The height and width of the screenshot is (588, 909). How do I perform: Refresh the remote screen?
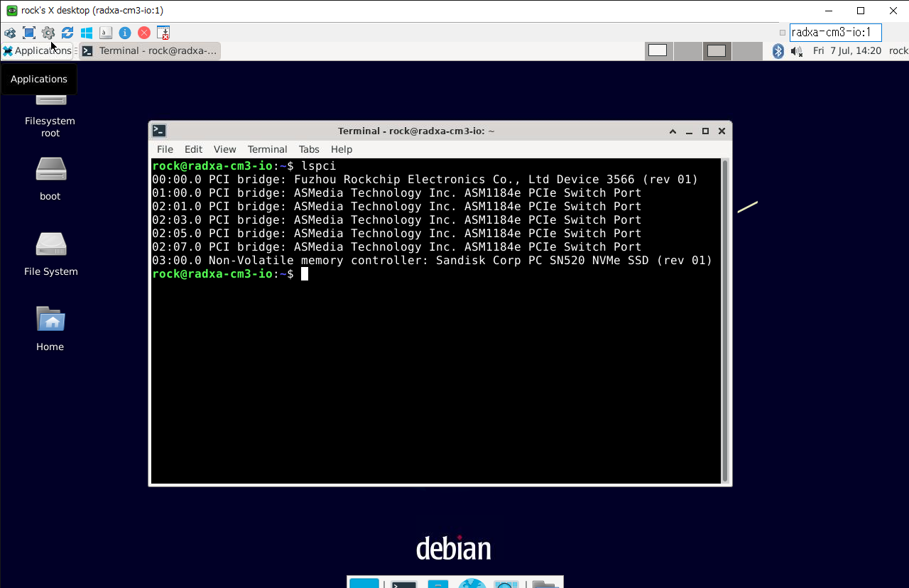pos(67,33)
